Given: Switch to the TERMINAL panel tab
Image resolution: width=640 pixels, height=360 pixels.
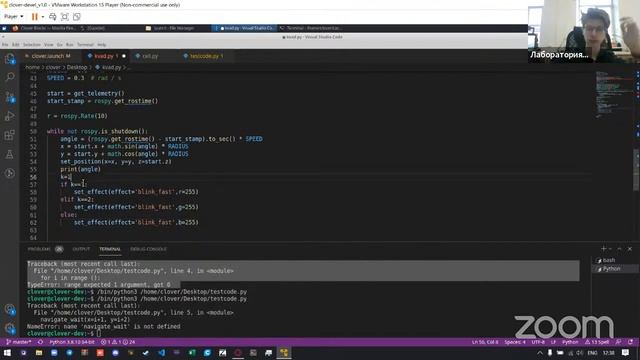Looking at the screenshot, I should 110,249.
